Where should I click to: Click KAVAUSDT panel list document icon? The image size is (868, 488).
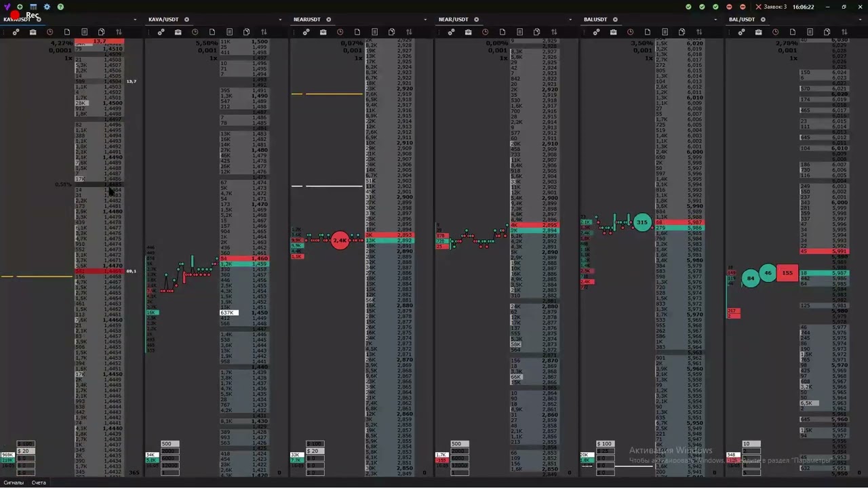[x=84, y=32]
